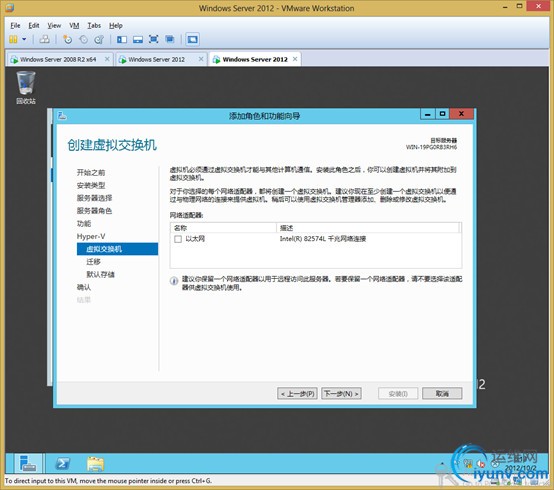Viewport: 554px width, 490px height.
Task: Open Server Manager from guest taskbar
Action: pyautogui.click(x=28, y=463)
